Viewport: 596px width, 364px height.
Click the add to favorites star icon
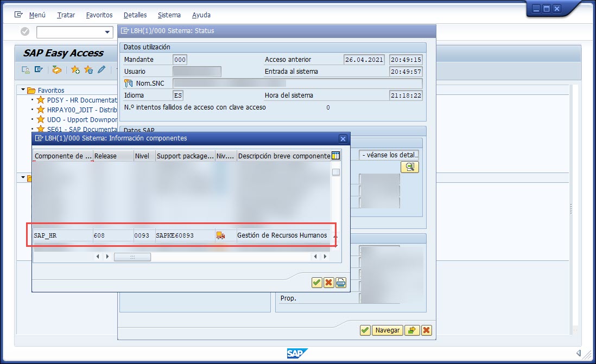point(75,69)
